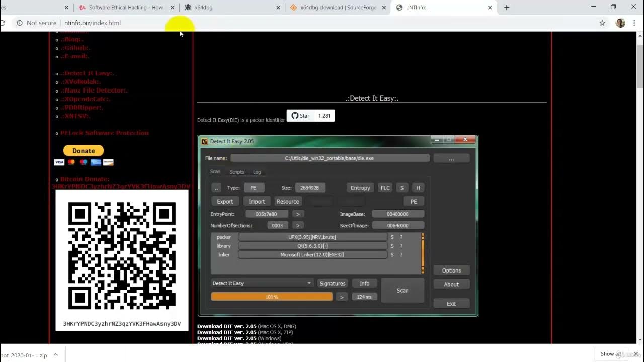The width and height of the screenshot is (644, 362).
Task: Select the library Qt(5.6.3.0) result row
Action: [312, 246]
